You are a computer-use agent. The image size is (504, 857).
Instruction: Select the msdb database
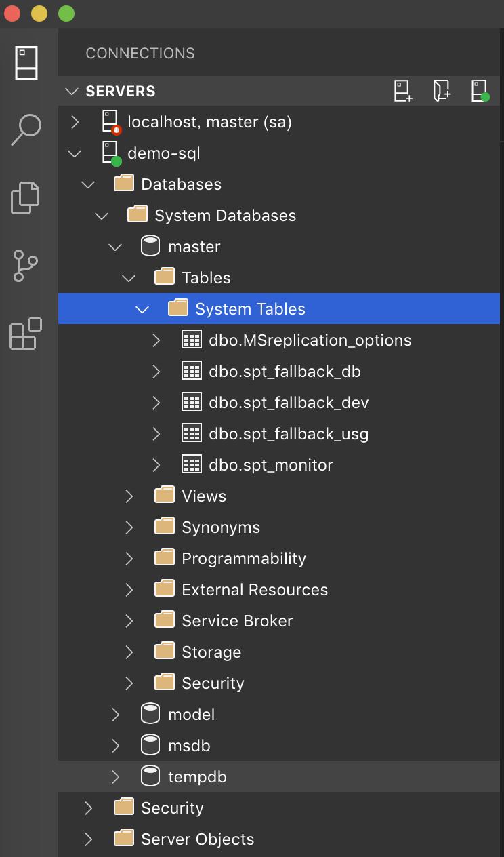point(279,746)
